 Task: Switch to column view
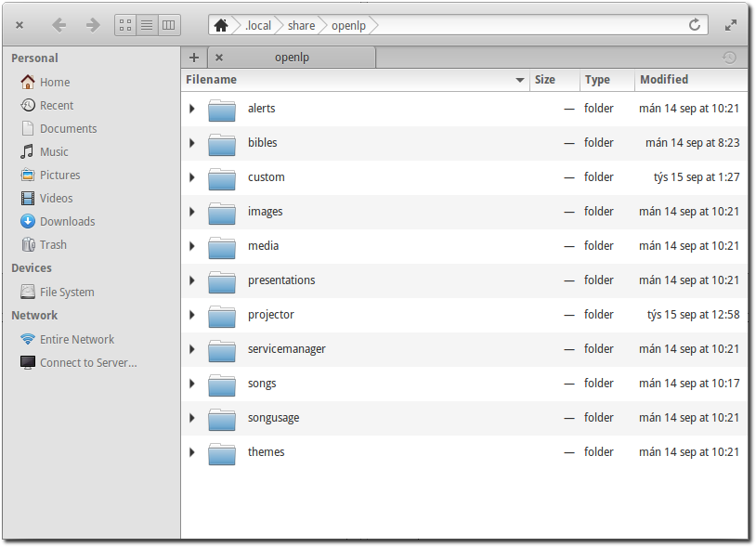169,25
